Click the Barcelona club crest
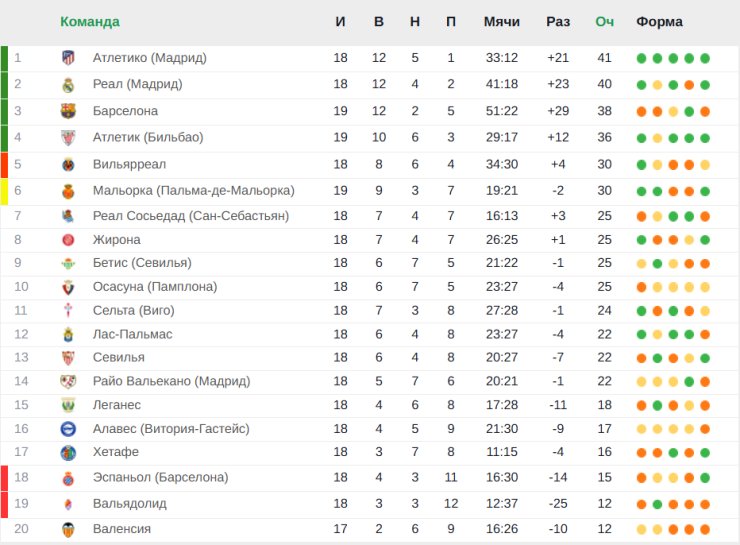 pyautogui.click(x=68, y=111)
